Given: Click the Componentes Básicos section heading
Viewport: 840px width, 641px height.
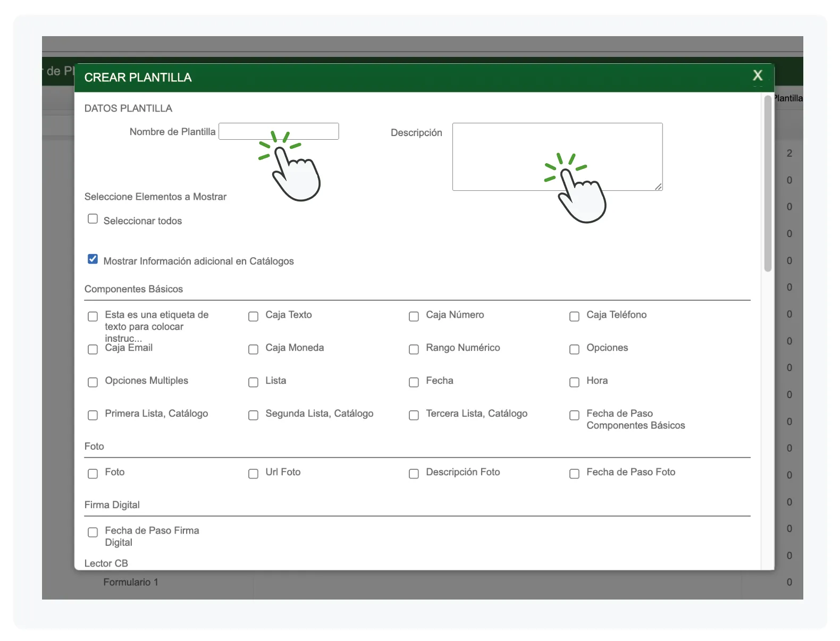Looking at the screenshot, I should [133, 289].
